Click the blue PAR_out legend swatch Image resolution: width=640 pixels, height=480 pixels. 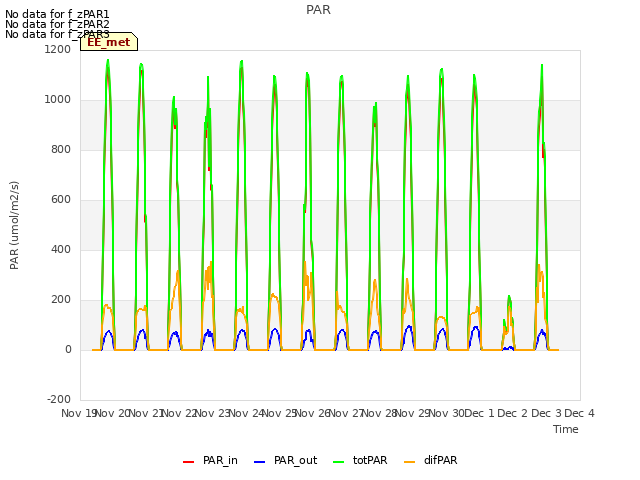[x=260, y=462]
